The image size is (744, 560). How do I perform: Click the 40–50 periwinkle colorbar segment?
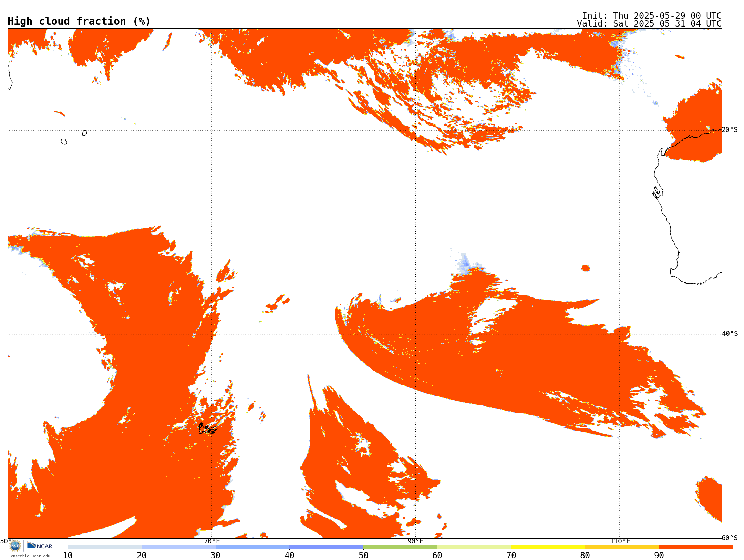[326, 547]
